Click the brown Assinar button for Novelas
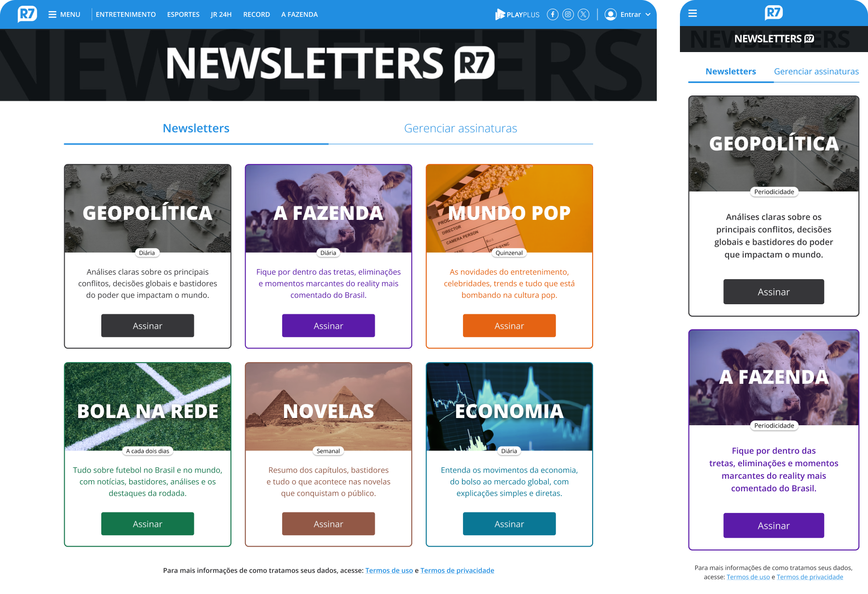The width and height of the screenshot is (868, 594). tap(328, 524)
